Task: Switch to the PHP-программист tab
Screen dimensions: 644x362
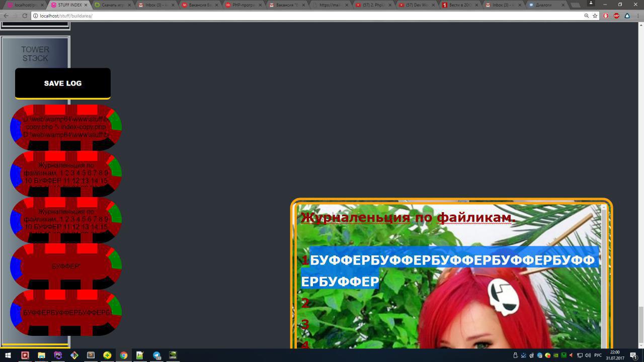Action: (242, 5)
